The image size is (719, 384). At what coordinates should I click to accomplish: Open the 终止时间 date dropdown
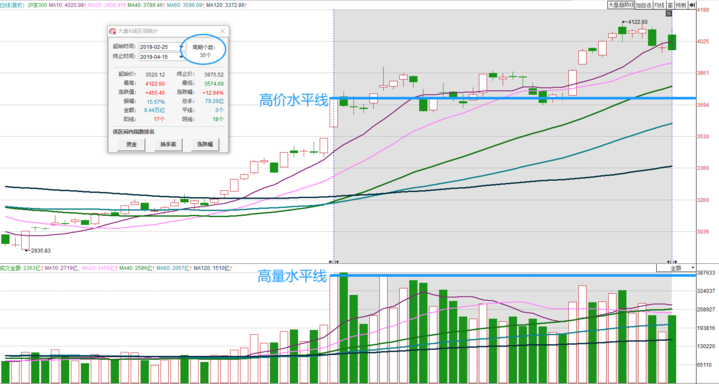(x=181, y=56)
